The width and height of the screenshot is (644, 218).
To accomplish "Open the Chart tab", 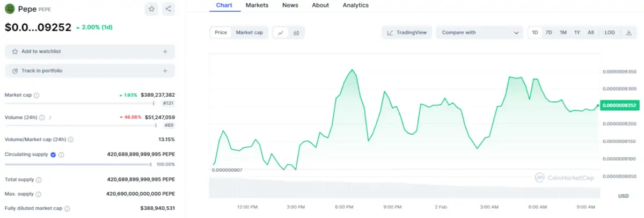I will (x=224, y=5).
